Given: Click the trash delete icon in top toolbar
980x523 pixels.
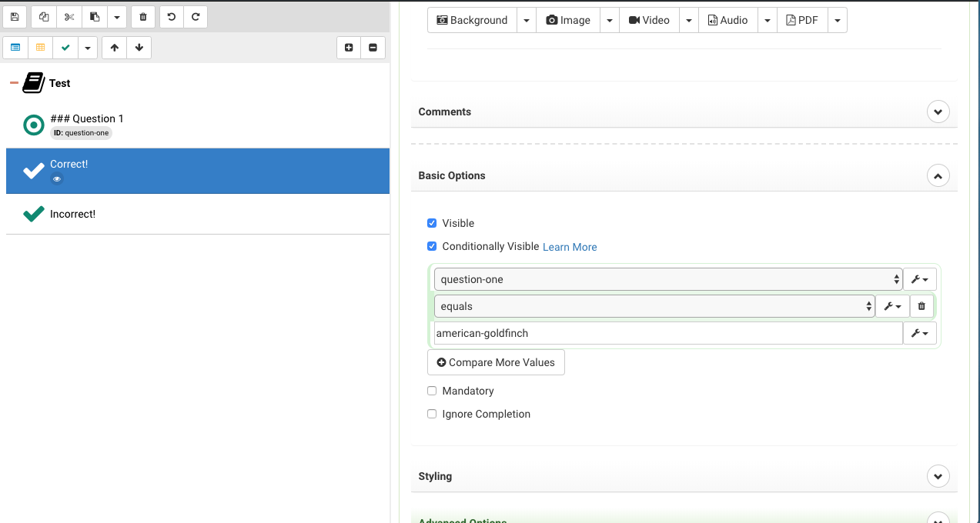Looking at the screenshot, I should (x=142, y=17).
